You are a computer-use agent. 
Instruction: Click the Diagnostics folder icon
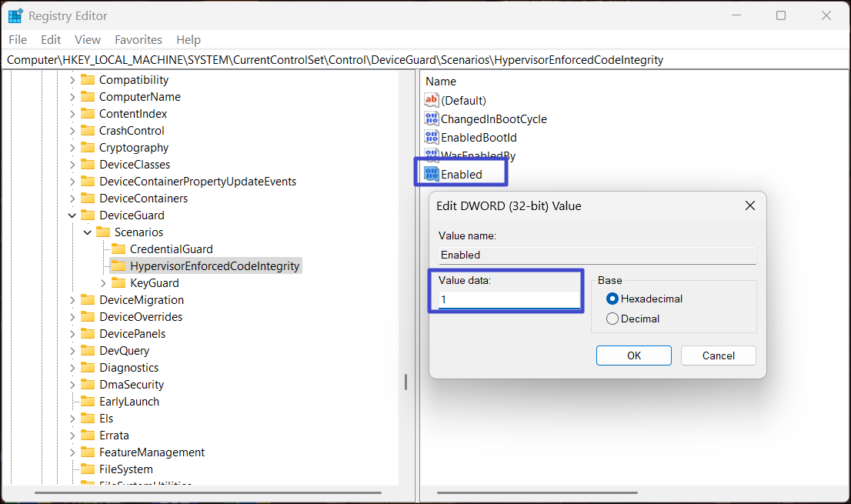(88, 367)
